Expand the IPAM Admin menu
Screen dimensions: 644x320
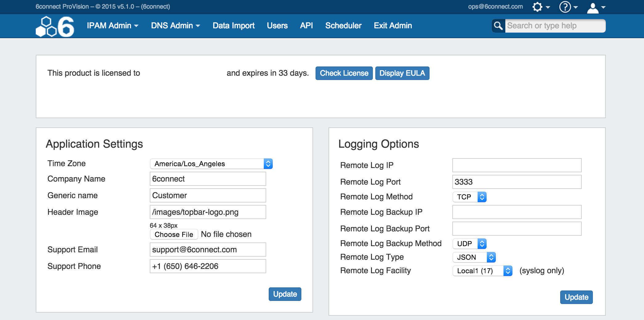pyautogui.click(x=112, y=26)
